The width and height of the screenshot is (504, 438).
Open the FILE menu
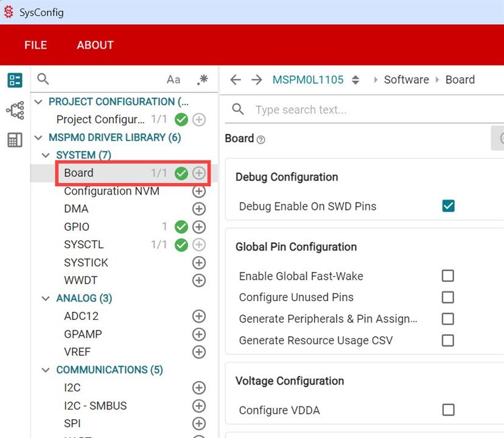(35, 45)
